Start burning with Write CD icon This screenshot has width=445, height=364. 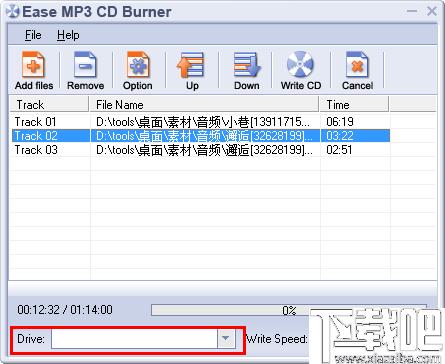[x=301, y=71]
